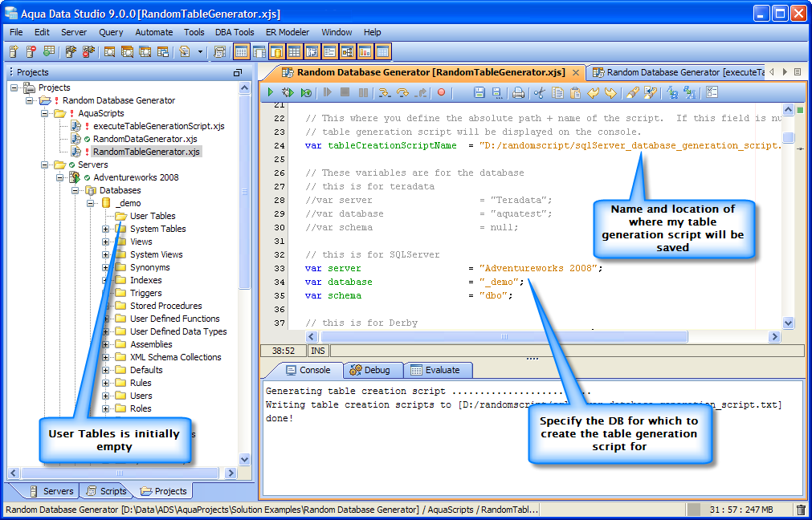Click the Register Server toolbar icon
Image resolution: width=812 pixels, height=520 pixels.
point(14,51)
